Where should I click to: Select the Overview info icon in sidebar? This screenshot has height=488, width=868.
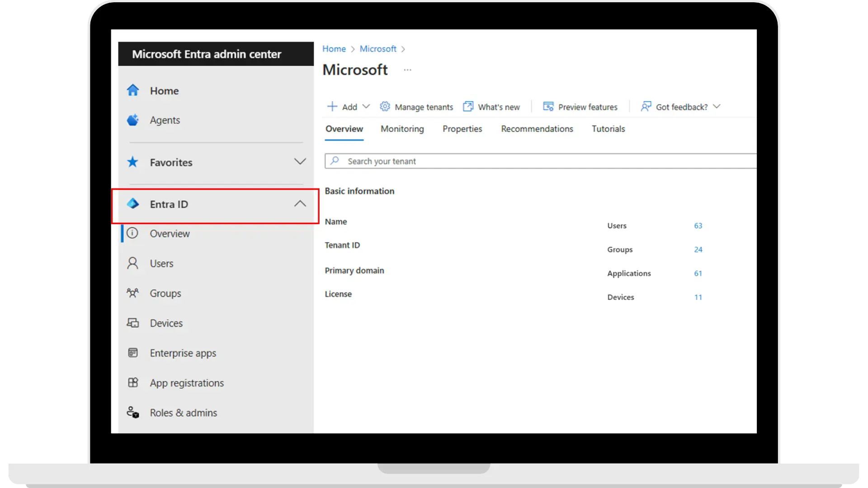coord(132,233)
